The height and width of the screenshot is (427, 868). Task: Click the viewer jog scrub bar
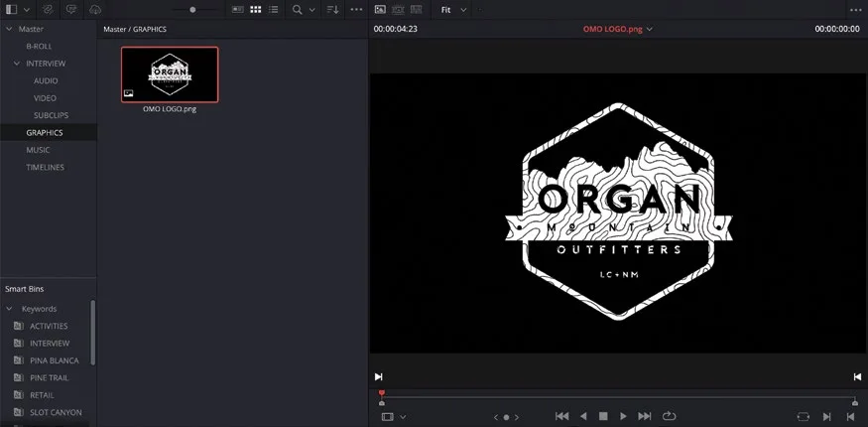point(618,397)
